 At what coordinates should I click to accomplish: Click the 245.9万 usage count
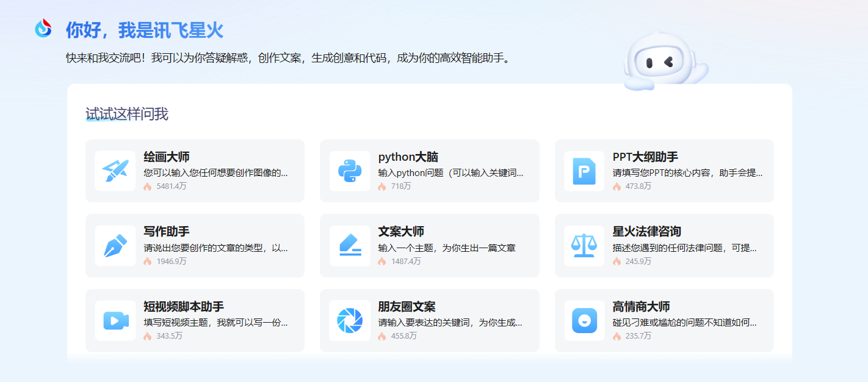coord(638,262)
